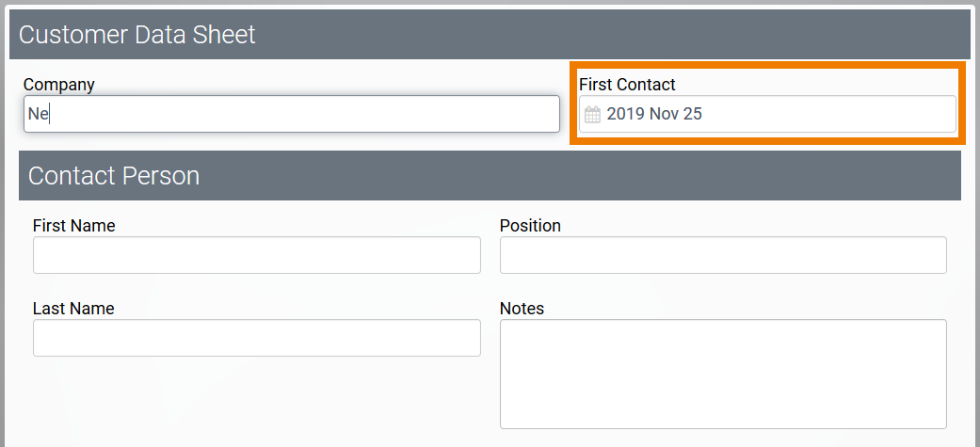Viewport: 980px width, 447px height.
Task: Click the First Contact label
Action: click(627, 85)
